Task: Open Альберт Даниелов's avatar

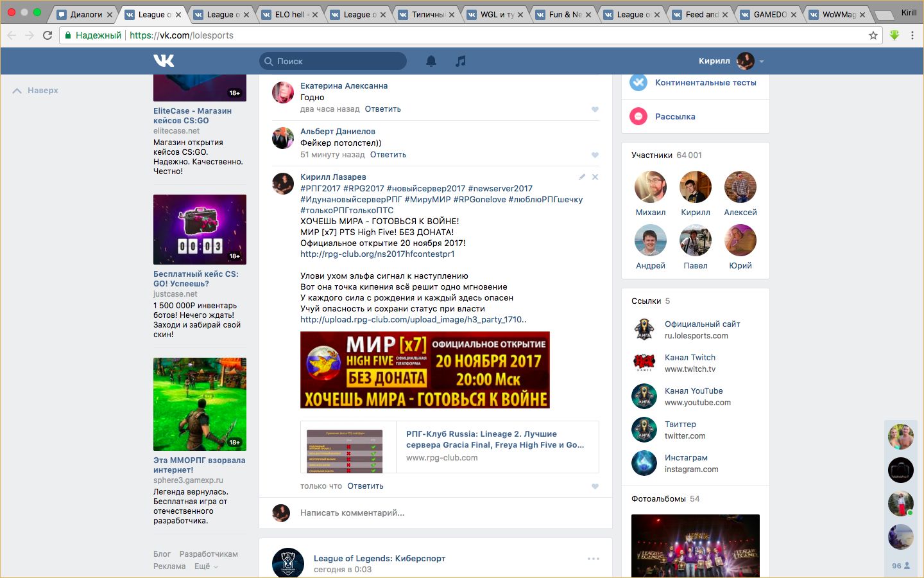Action: (283, 138)
